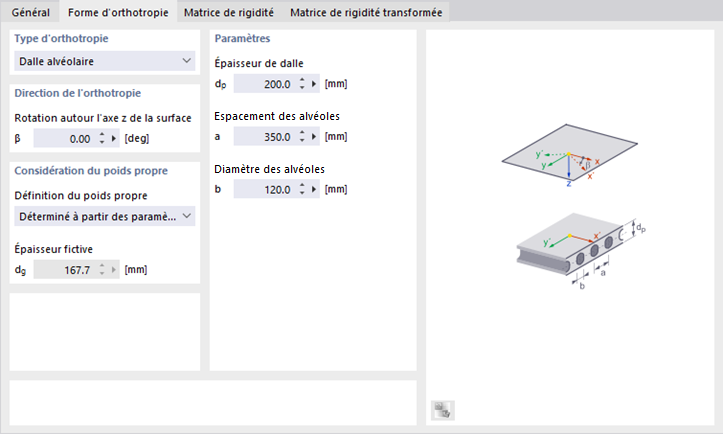
Task: Click the graphic view settings icon below preview
Action: coord(443,410)
